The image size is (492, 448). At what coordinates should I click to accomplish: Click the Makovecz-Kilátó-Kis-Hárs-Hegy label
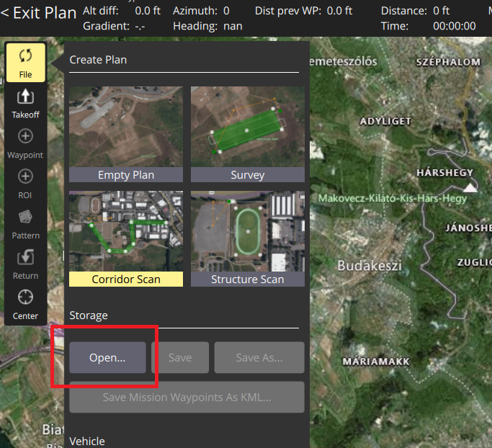392,198
